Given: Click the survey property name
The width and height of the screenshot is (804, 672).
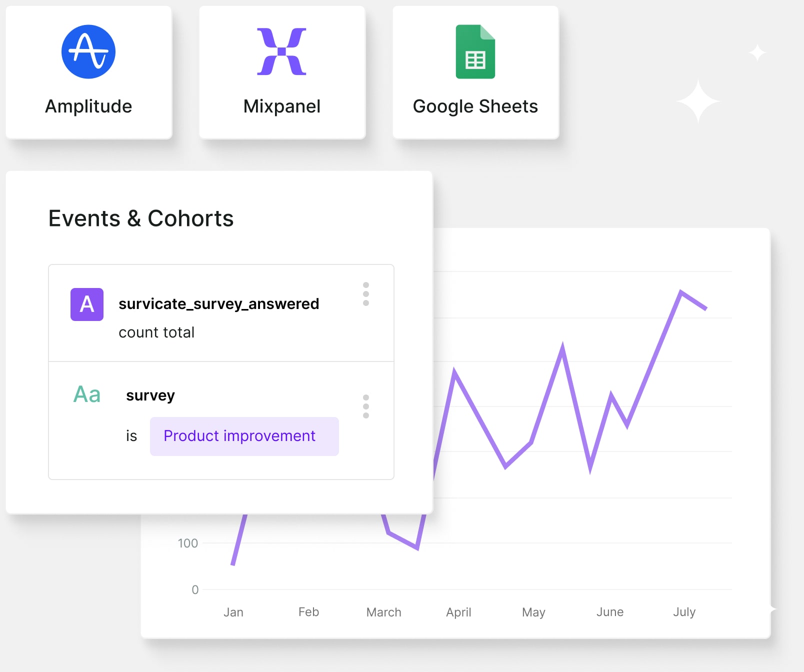Looking at the screenshot, I should [150, 395].
